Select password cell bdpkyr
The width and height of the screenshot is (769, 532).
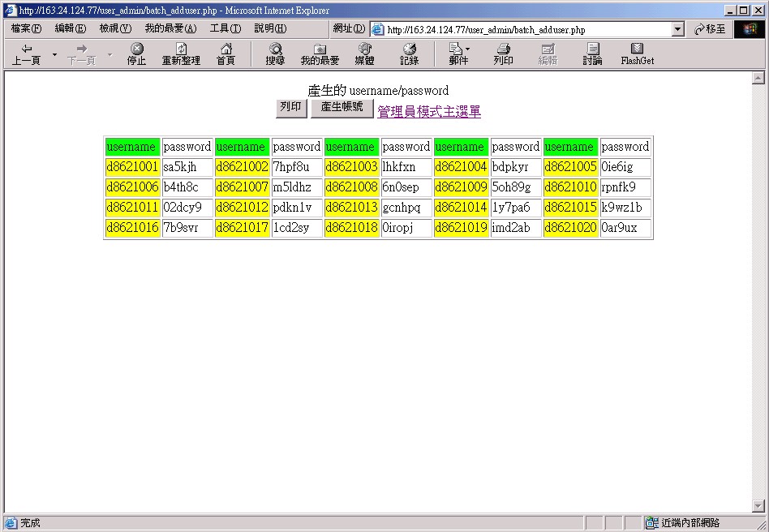(x=515, y=167)
